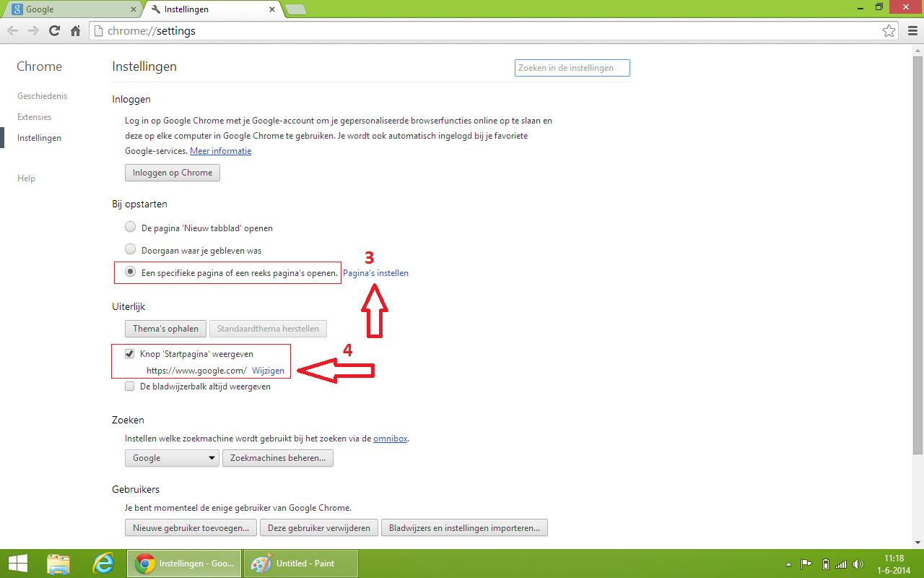Image resolution: width=924 pixels, height=578 pixels.
Task: Select 'Doorgaan waar je gebleven was' option
Action: 130,250
